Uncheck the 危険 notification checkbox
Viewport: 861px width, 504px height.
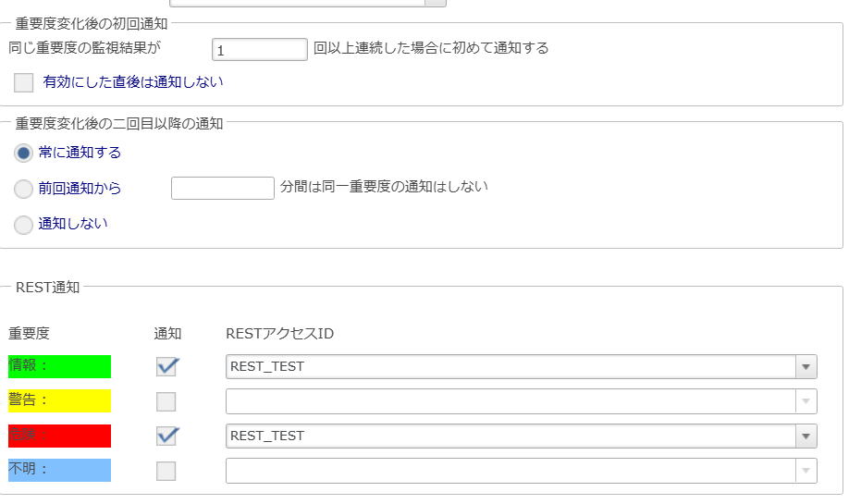point(166,436)
